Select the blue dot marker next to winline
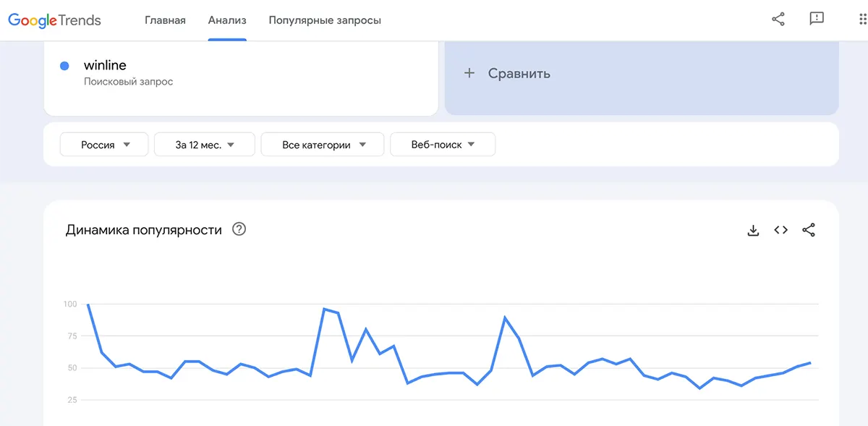The height and width of the screenshot is (426, 868). pos(64,65)
